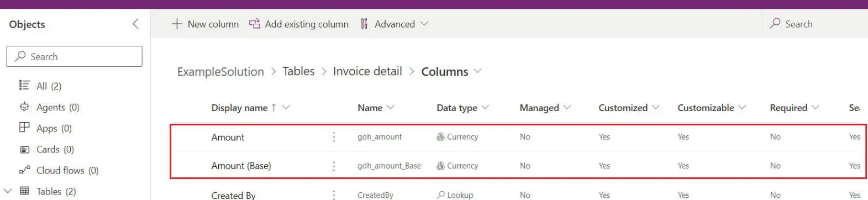
Task: Click the CreatedBy name cell
Action: 375,195
